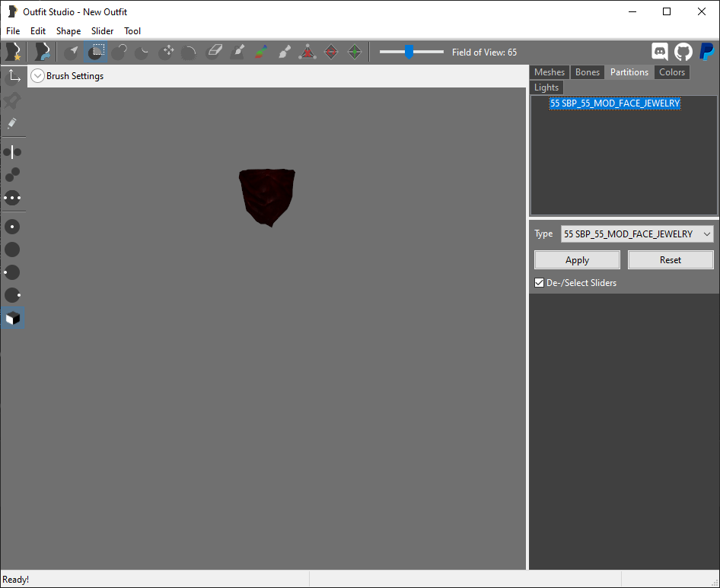
Task: Choose the left-dot circle brush preset
Action: 12,272
